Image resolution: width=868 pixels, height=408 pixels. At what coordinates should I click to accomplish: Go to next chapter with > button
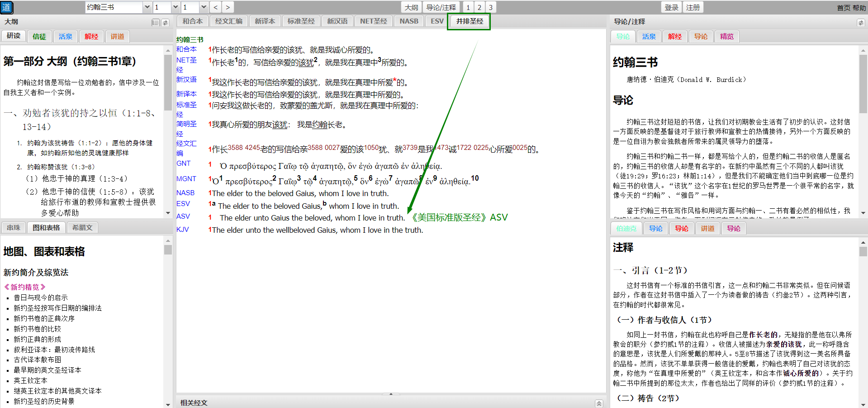point(228,7)
